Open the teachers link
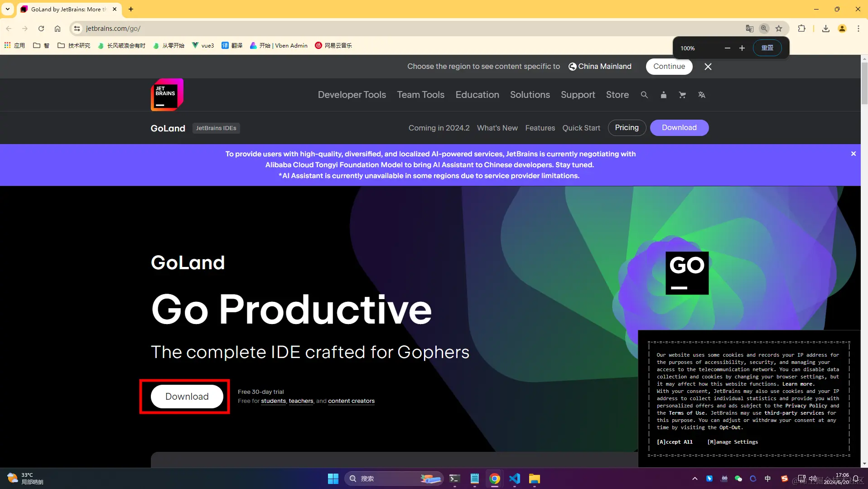The height and width of the screenshot is (489, 868). [x=301, y=401]
